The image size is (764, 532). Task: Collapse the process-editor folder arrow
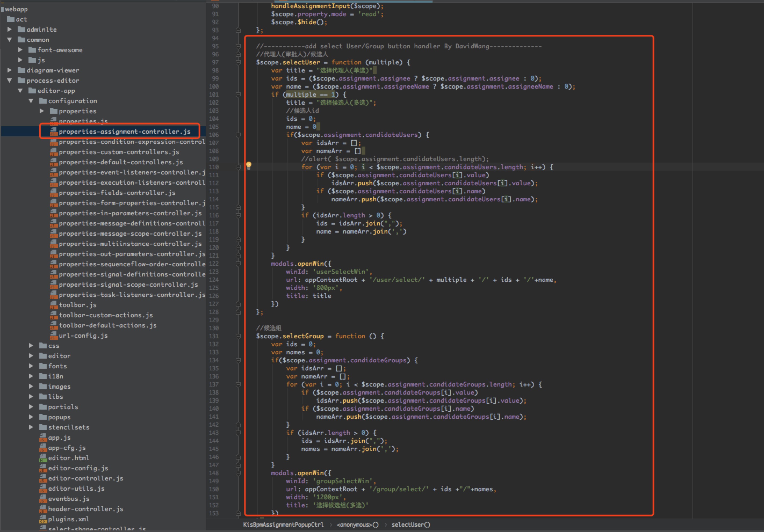10,80
